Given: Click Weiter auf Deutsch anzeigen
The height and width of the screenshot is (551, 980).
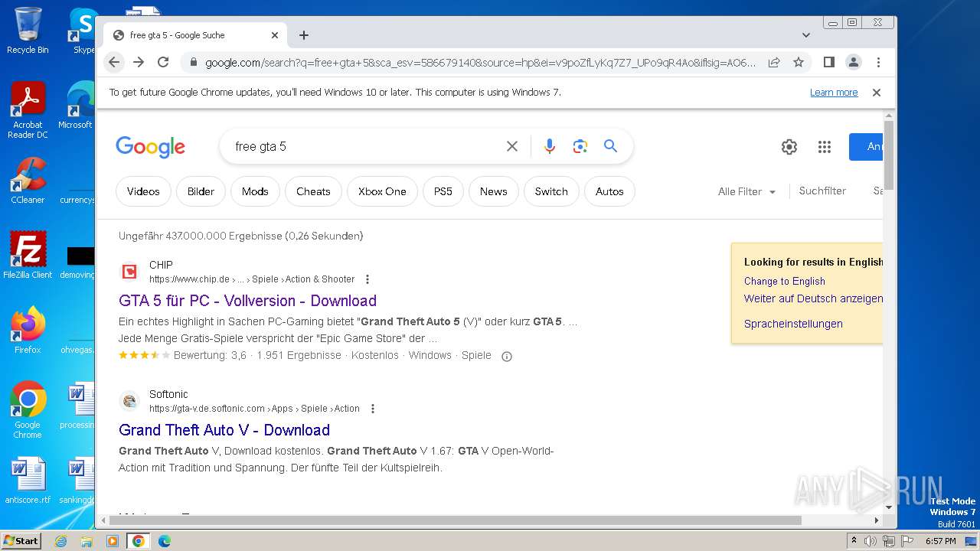Looking at the screenshot, I should [813, 298].
